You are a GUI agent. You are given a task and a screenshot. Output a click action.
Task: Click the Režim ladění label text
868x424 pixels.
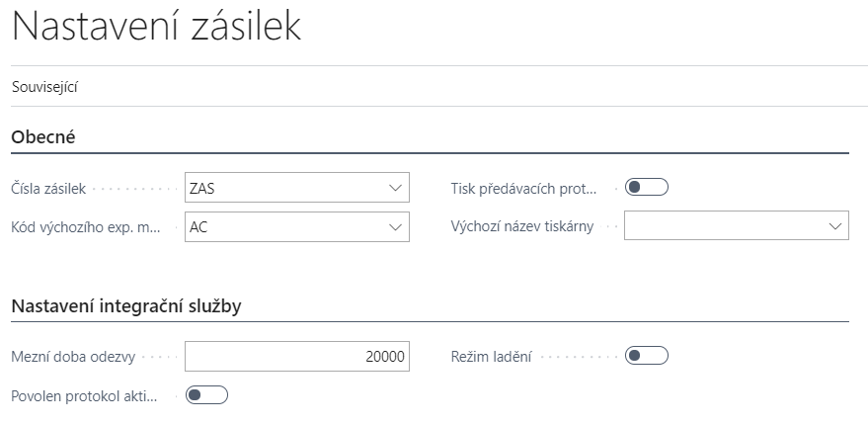click(491, 357)
